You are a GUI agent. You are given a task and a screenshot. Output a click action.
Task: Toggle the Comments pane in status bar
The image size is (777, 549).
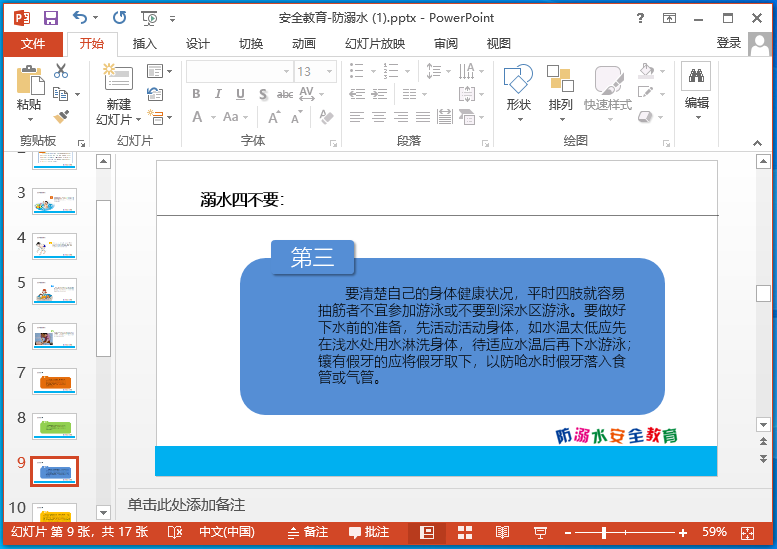368,533
